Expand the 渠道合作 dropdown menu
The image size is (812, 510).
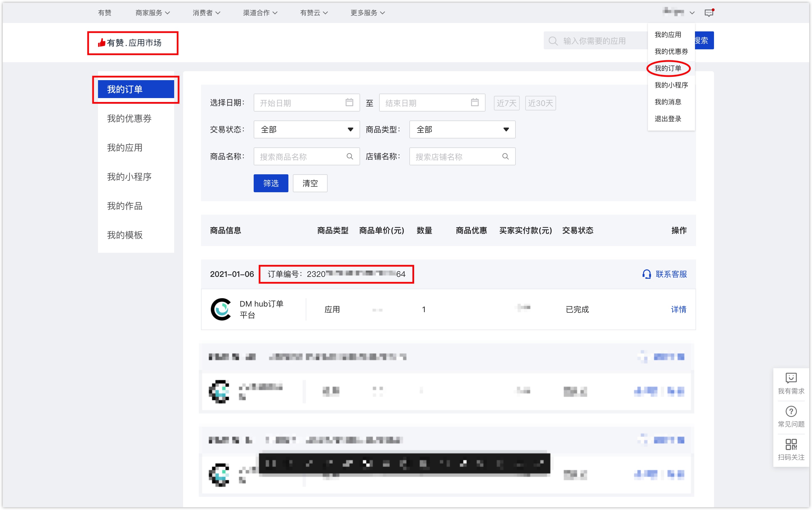(x=260, y=13)
